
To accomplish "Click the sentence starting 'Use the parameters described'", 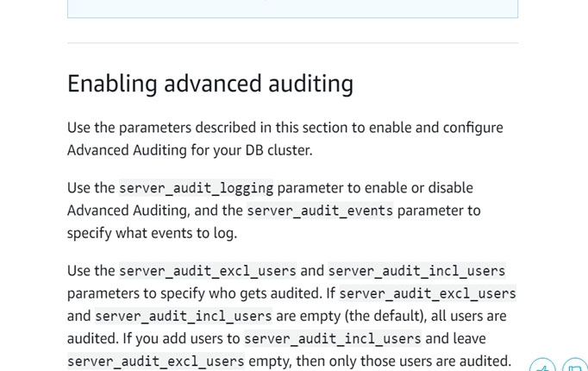I will pyautogui.click(x=285, y=128).
